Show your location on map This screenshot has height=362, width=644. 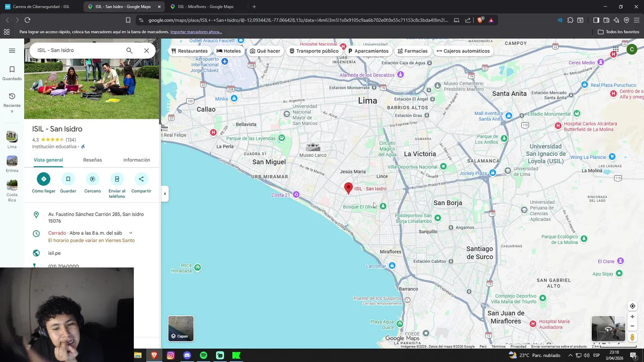pos(632,306)
